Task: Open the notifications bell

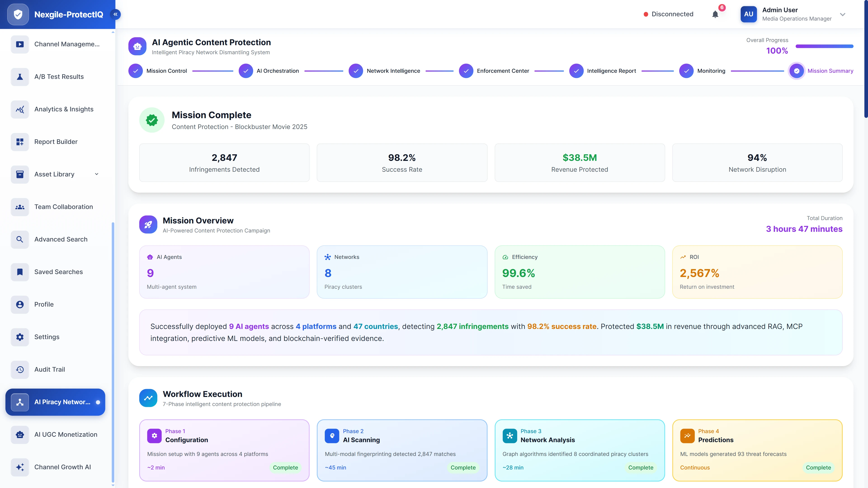Action: [715, 14]
